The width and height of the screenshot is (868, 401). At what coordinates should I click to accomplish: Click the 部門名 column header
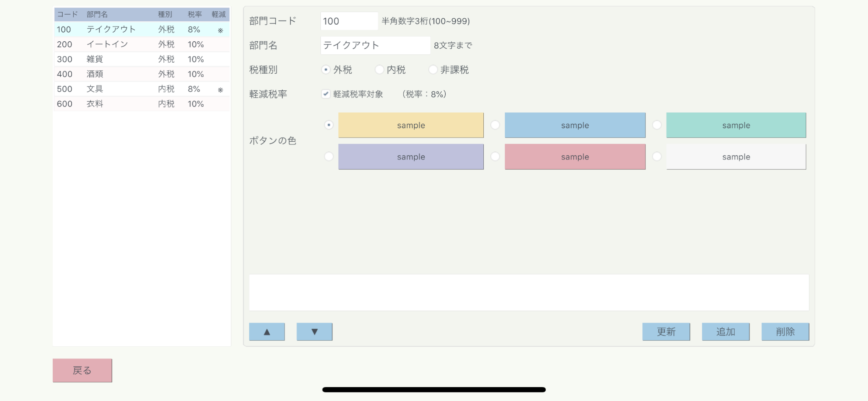97,14
